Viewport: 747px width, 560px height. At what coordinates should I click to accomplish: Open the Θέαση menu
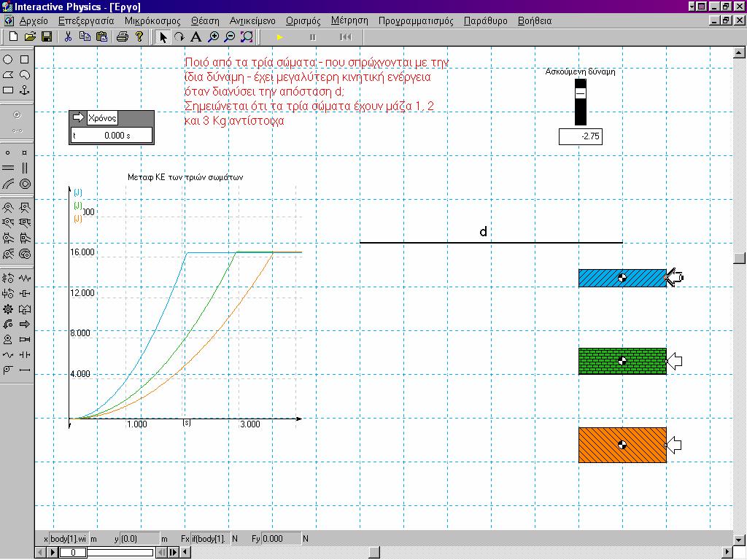[x=205, y=21]
